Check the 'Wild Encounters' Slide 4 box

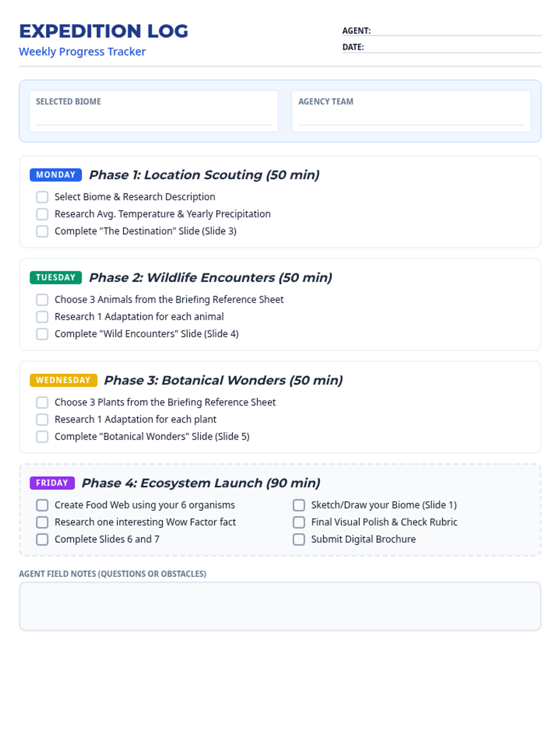(x=42, y=334)
